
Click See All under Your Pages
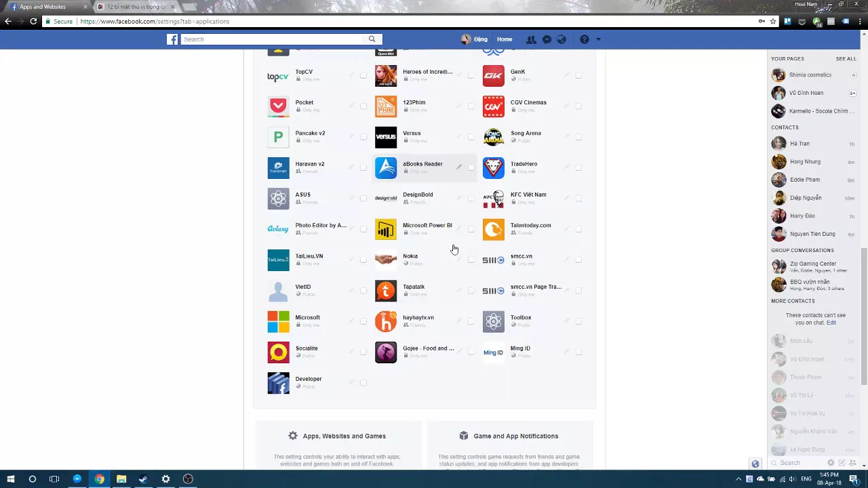click(x=846, y=59)
